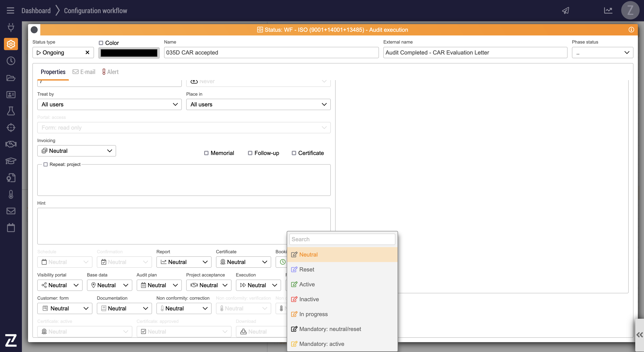The height and width of the screenshot is (352, 644).
Task: Click the paper plane icon in header
Action: [x=566, y=11]
